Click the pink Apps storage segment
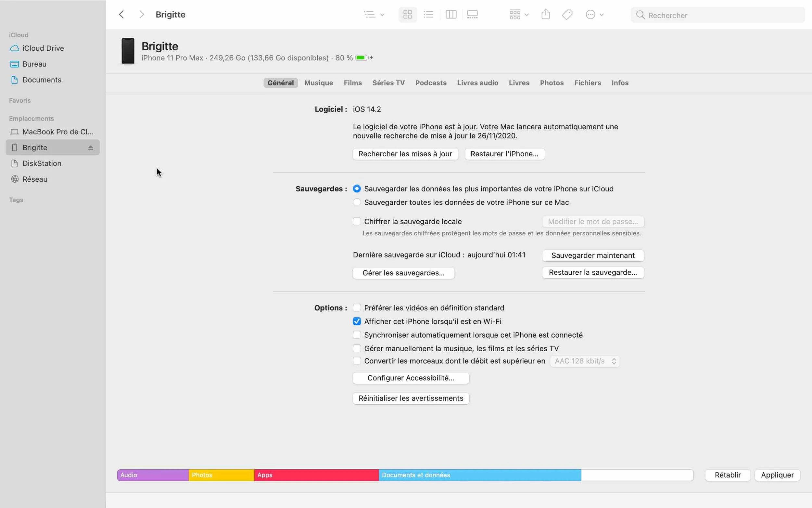812x508 pixels. click(315, 475)
